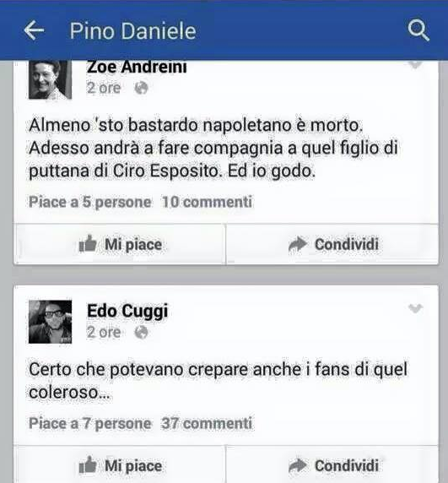Click the Pino Daniele page title
Image resolution: width=448 pixels, height=483 pixels.
tap(133, 31)
